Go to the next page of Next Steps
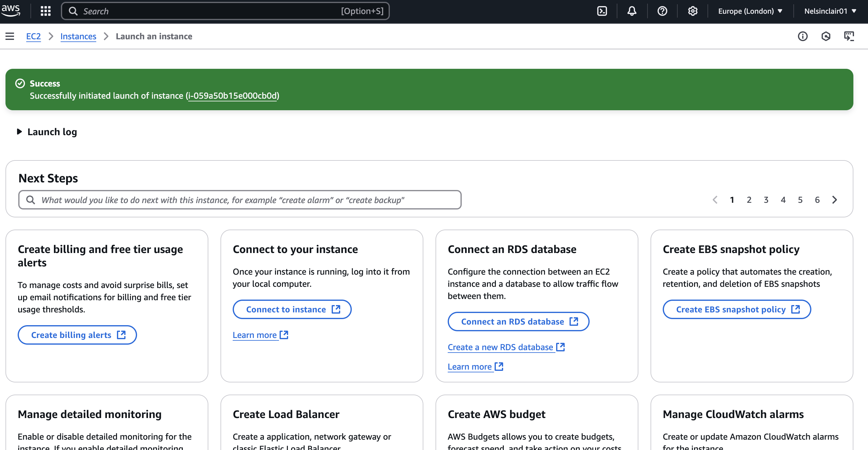 [x=834, y=200]
